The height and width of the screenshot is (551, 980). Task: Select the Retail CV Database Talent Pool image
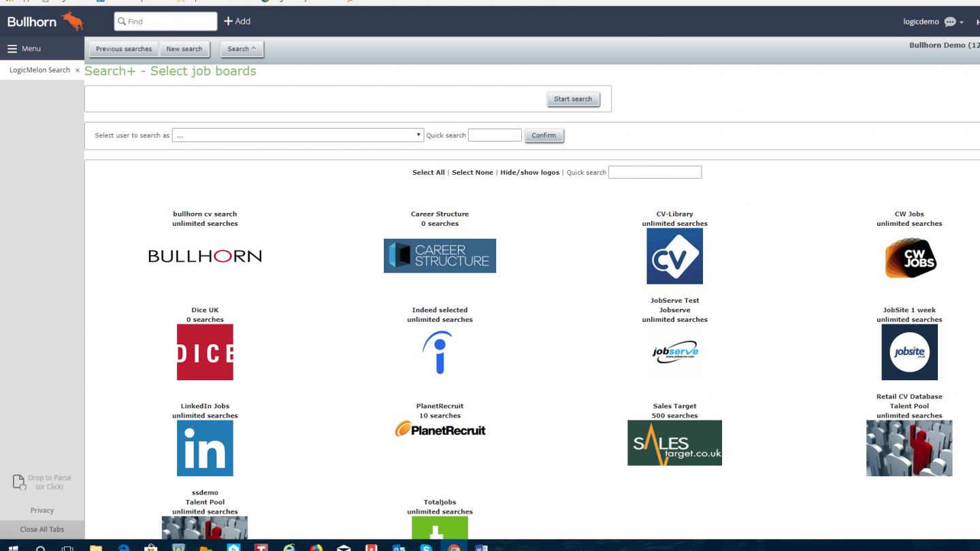(x=909, y=448)
